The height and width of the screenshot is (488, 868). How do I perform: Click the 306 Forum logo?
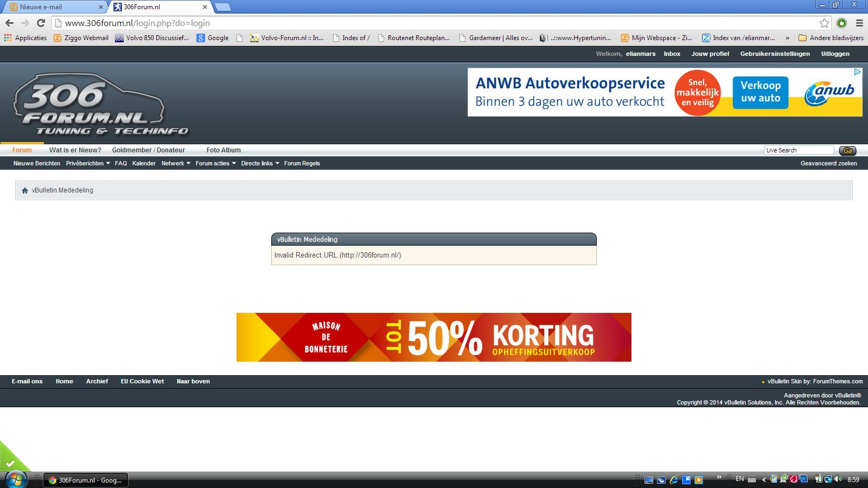pyautogui.click(x=100, y=104)
